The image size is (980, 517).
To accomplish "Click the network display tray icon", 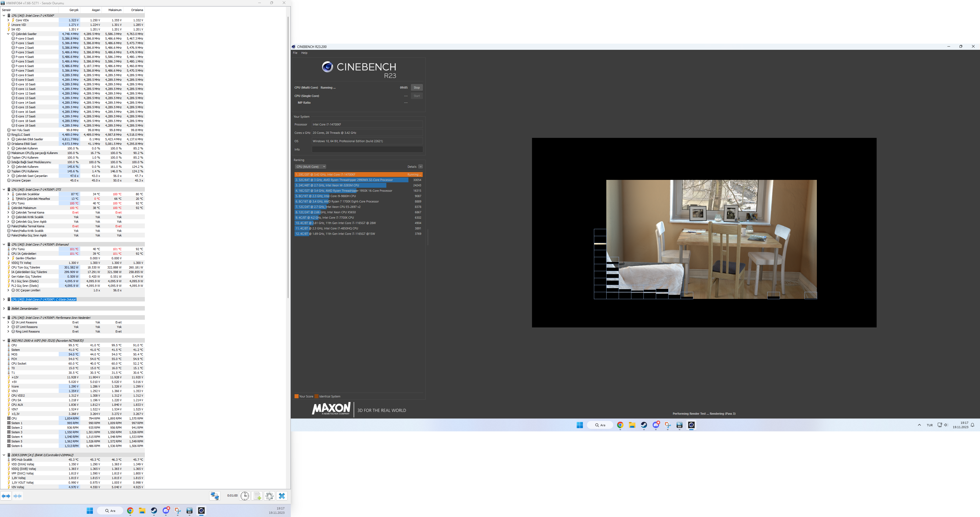I will (940, 425).
